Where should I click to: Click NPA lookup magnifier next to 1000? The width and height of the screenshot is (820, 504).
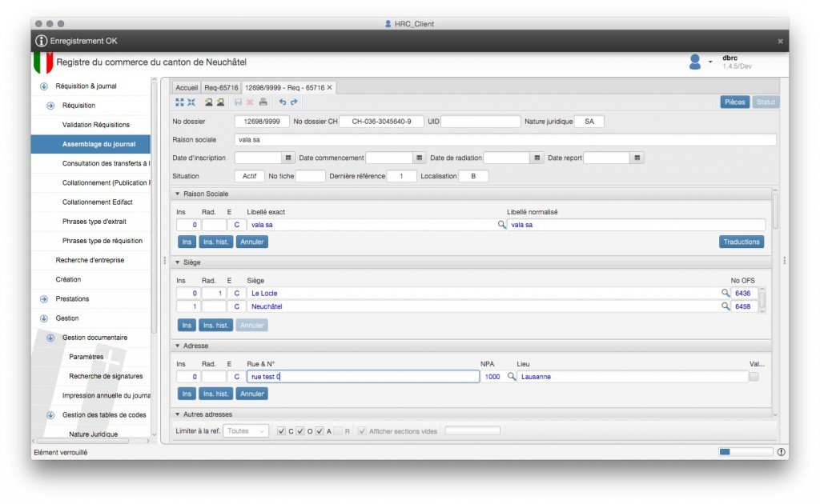(x=512, y=376)
